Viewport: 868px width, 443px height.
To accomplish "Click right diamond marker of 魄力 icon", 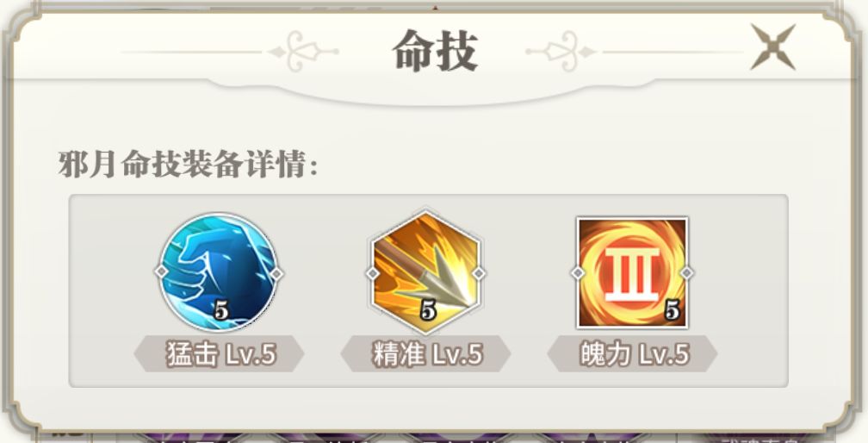I will tap(686, 273).
